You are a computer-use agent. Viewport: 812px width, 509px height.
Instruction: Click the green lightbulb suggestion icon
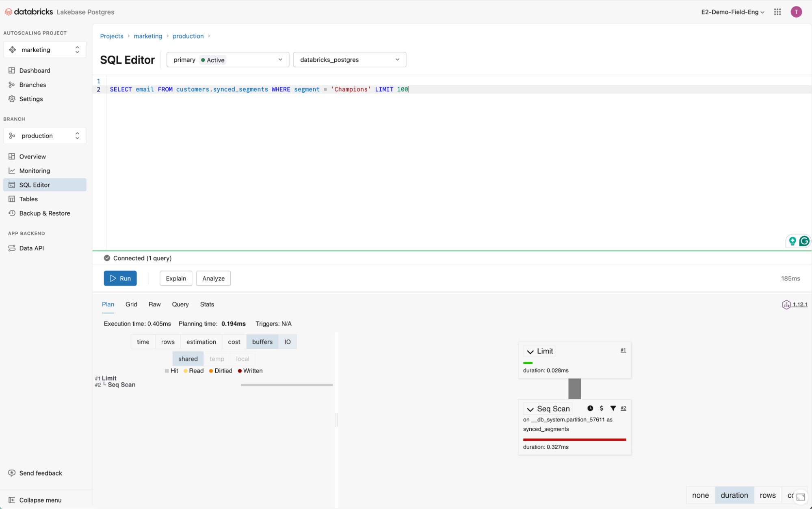pyautogui.click(x=792, y=241)
